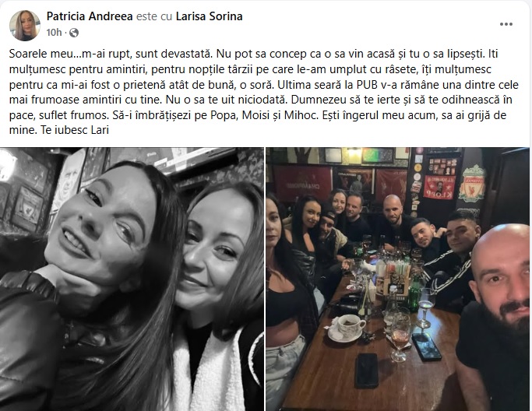Open the Patricia Andreea profile link
The image size is (532, 411).
pyautogui.click(x=90, y=16)
